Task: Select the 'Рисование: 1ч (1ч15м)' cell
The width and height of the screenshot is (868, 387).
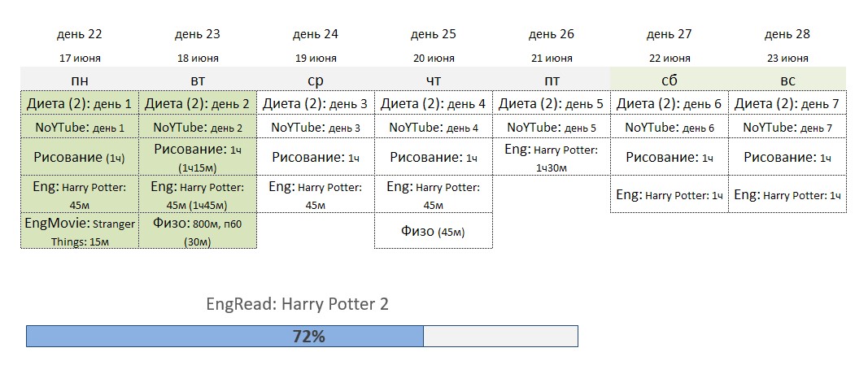Action: click(x=197, y=157)
